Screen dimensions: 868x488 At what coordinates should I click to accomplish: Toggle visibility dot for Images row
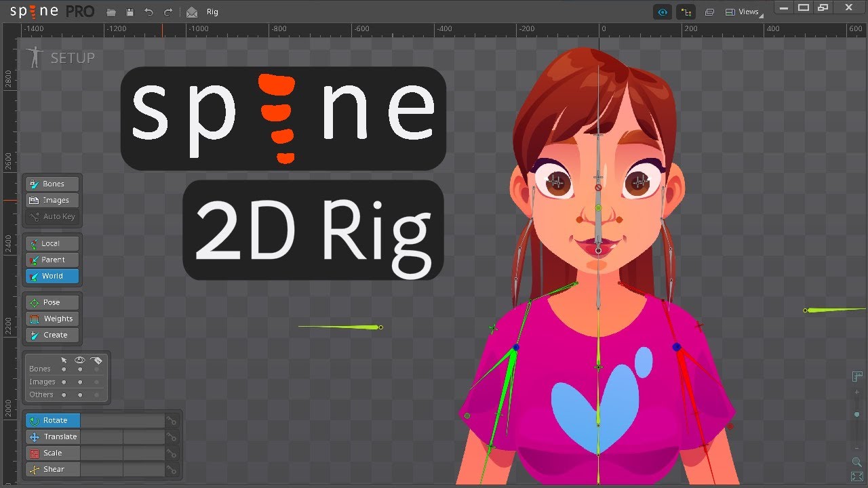[80, 382]
